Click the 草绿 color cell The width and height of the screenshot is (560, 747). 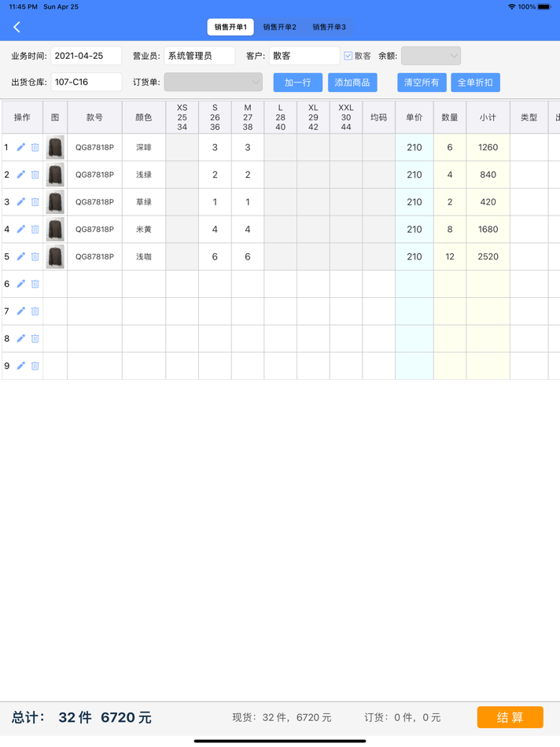pyautogui.click(x=144, y=202)
